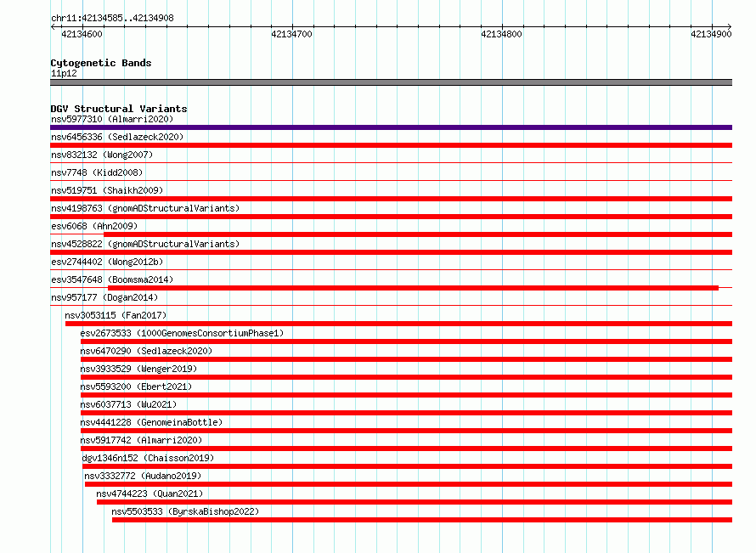
Task: Open variant nsv3332772 (Audano2019) label
Action: [143, 476]
